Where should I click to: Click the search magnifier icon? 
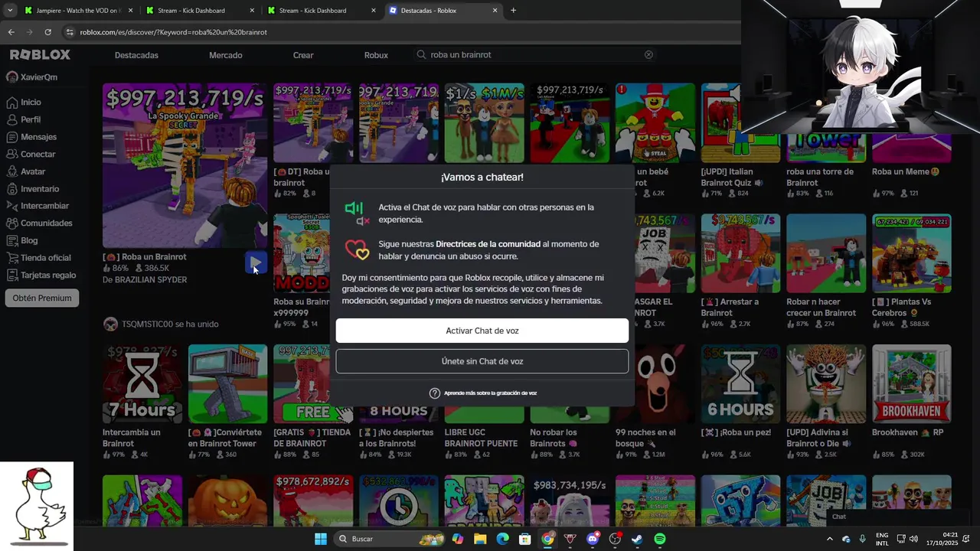(421, 55)
